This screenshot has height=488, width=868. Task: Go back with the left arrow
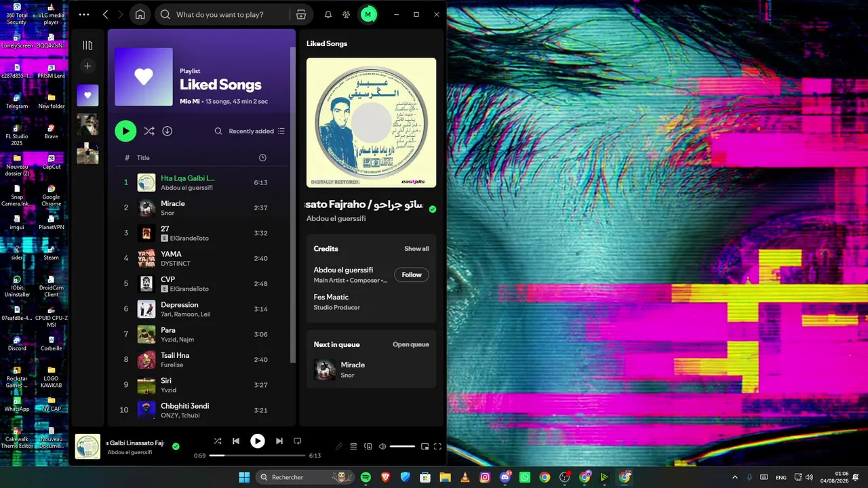click(105, 14)
